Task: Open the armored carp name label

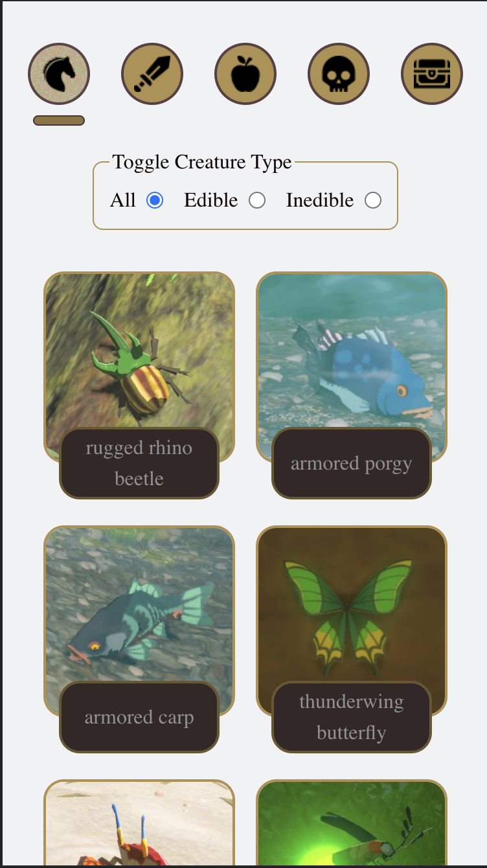Action: tap(139, 717)
